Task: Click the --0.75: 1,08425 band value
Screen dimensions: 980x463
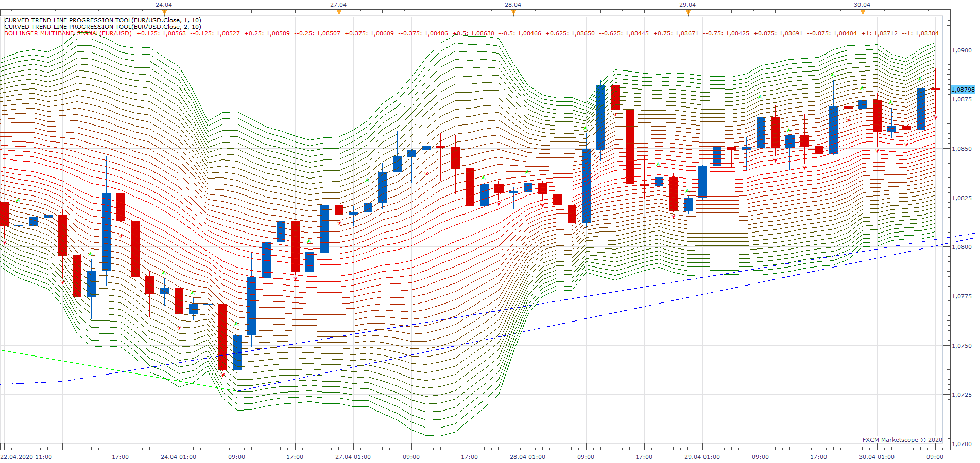Action: point(726,33)
